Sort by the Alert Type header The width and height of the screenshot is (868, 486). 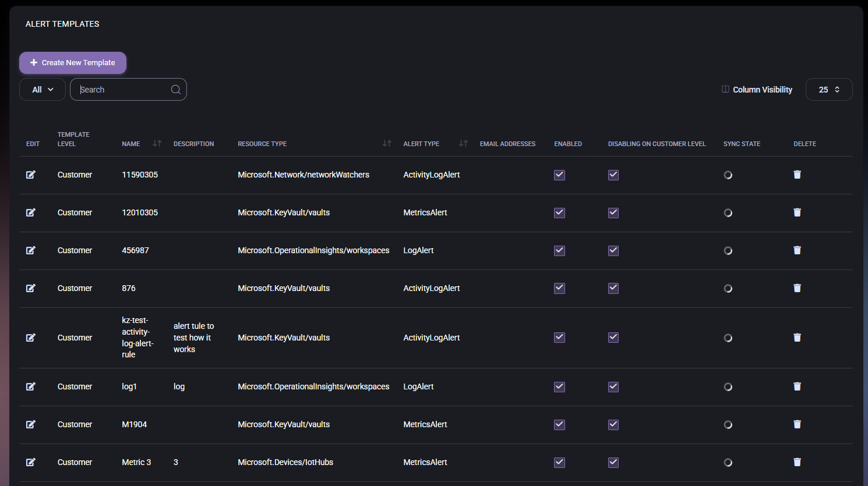pos(463,144)
